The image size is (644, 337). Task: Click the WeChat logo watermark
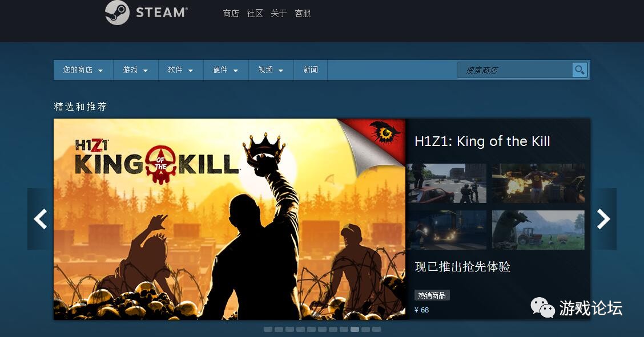(542, 307)
